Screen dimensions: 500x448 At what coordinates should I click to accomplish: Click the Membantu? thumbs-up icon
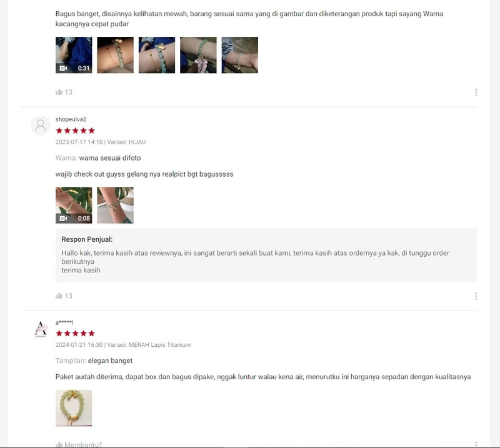tap(59, 444)
